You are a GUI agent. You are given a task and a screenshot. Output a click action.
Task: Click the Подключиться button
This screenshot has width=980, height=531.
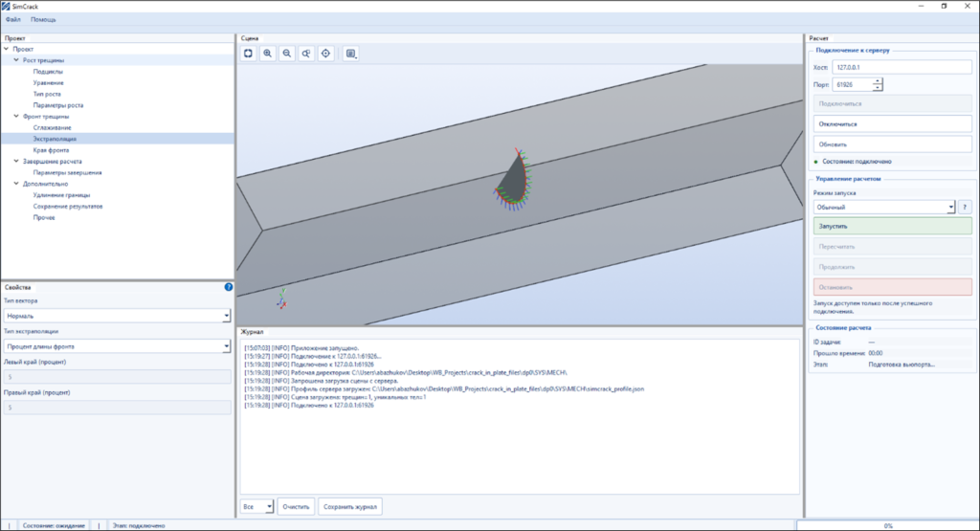(893, 103)
